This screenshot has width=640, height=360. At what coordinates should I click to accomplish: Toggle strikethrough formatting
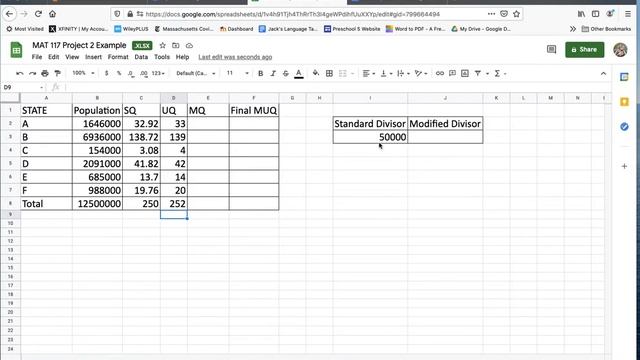(x=286, y=73)
